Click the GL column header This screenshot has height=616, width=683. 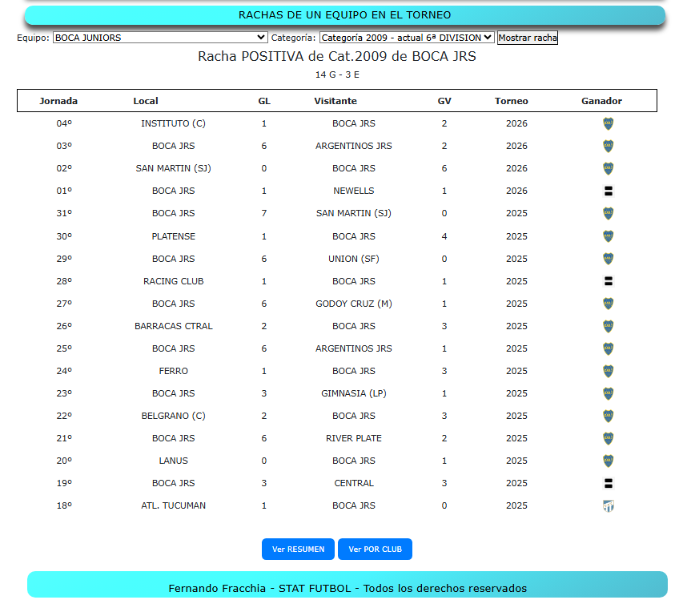tap(264, 101)
